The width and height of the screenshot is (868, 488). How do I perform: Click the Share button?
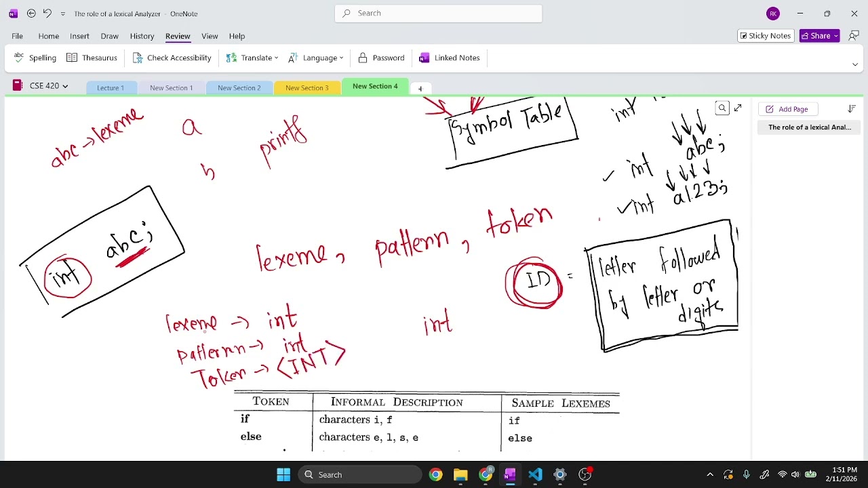tap(816, 36)
